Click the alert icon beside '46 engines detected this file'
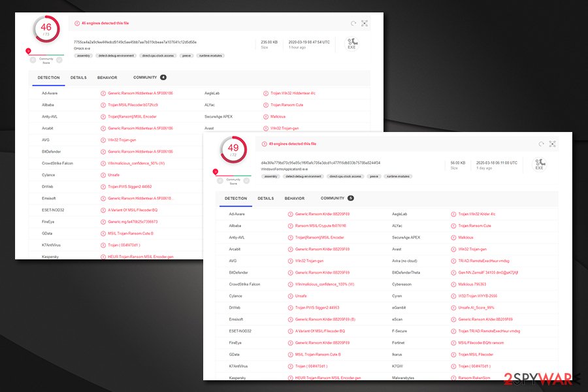 pyautogui.click(x=77, y=24)
